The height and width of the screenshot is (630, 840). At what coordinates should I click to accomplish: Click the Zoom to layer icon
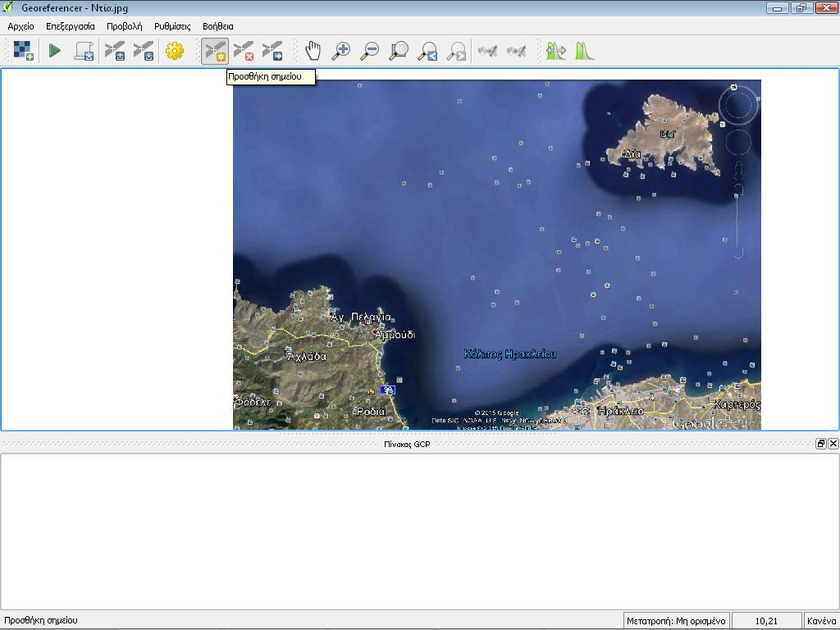point(399,51)
